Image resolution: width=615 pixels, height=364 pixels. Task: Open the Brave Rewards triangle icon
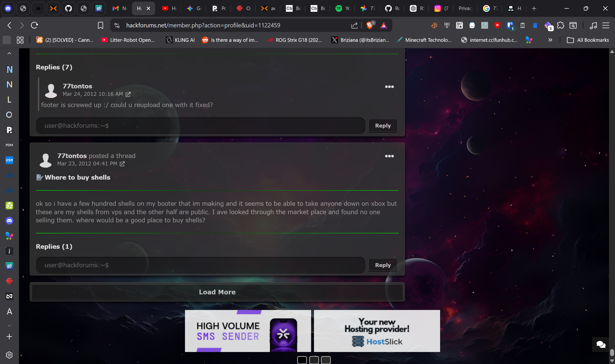[x=384, y=25]
